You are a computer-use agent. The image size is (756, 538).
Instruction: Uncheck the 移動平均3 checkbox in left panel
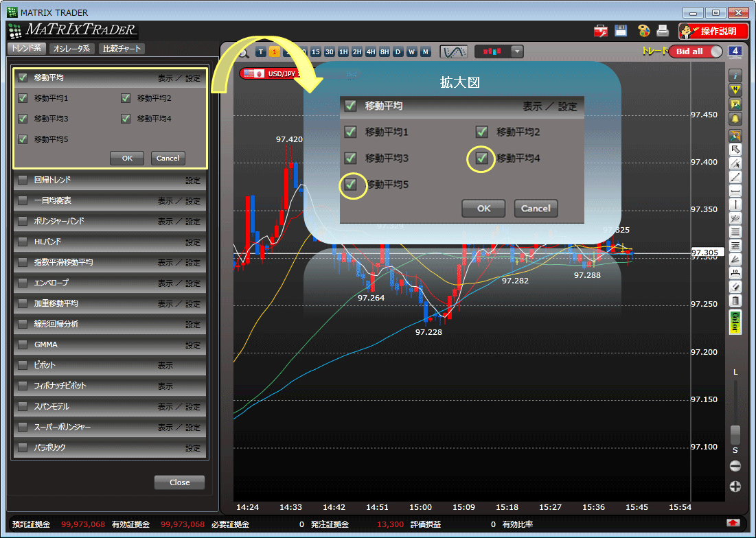point(22,119)
